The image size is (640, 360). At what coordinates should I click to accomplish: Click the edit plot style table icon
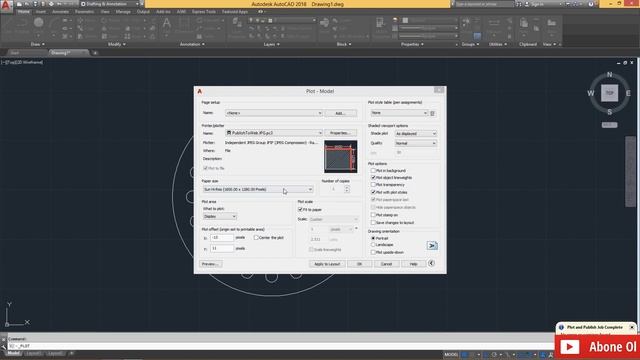[x=433, y=113]
